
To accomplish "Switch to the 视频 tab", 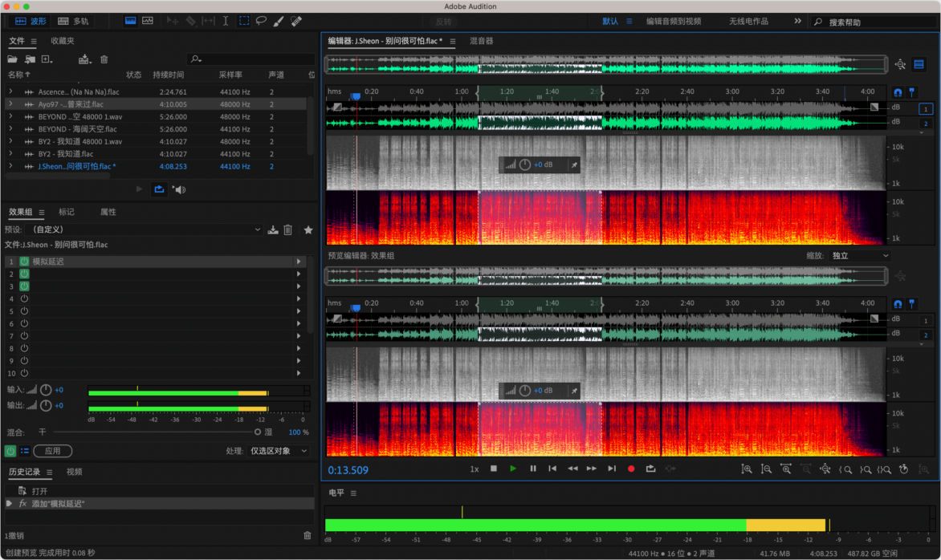I will (x=75, y=472).
